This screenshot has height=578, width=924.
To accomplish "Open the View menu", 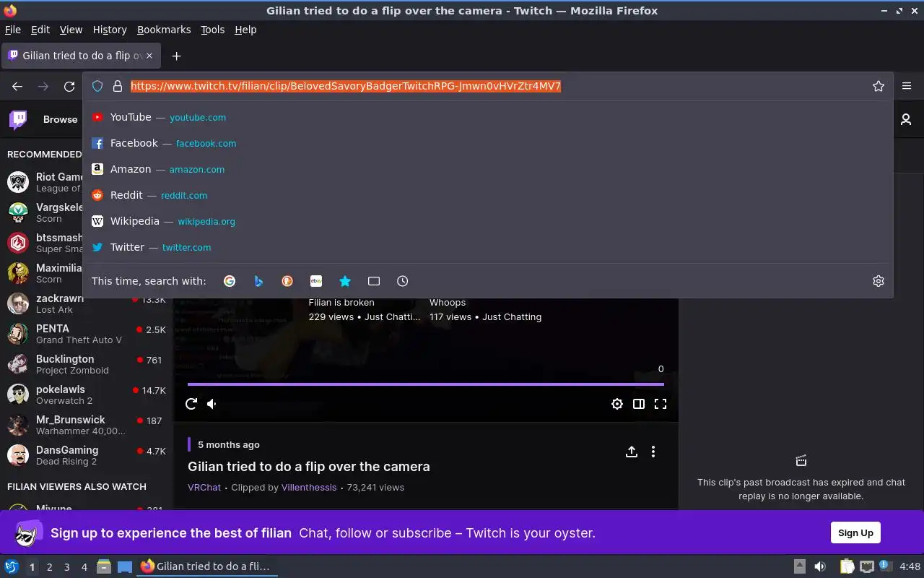I will tap(71, 30).
